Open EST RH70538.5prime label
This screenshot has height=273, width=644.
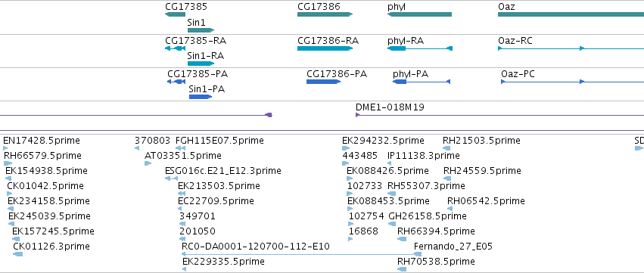click(436, 261)
